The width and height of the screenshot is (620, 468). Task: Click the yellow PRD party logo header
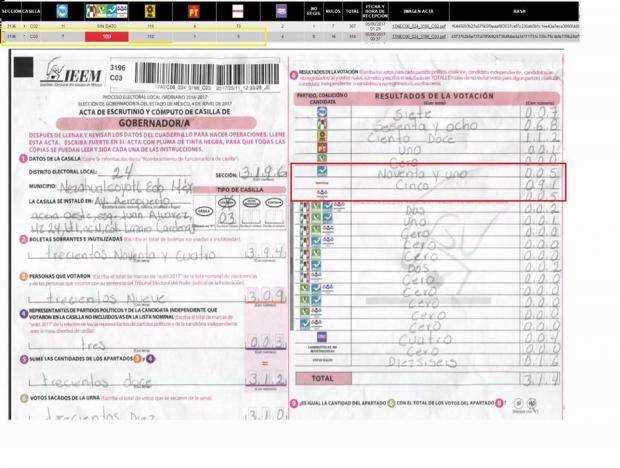(x=150, y=11)
